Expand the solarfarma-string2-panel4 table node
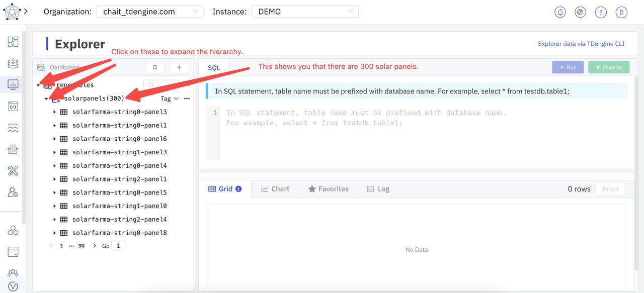Image resolution: width=644 pixels, height=293 pixels. click(x=54, y=220)
